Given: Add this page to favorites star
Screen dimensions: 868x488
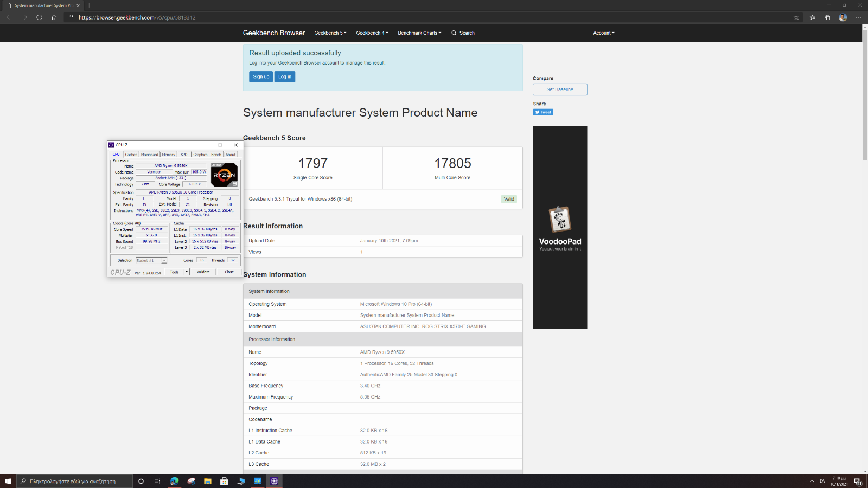Looking at the screenshot, I should click(796, 17).
